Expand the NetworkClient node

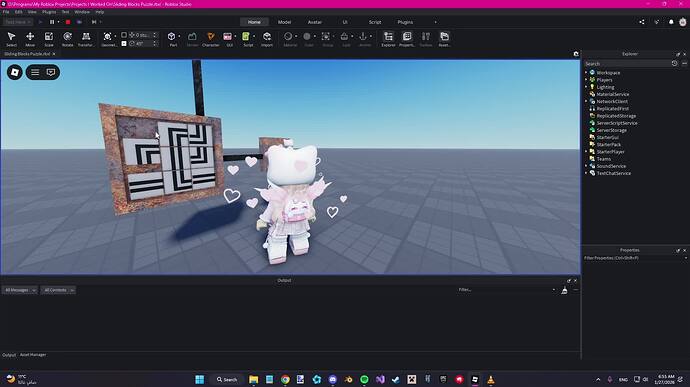click(586, 101)
